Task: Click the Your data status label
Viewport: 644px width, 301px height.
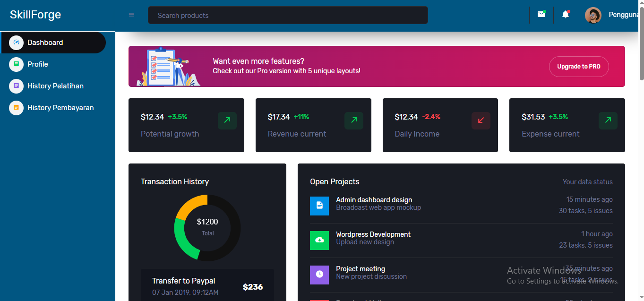Action: 587,182
